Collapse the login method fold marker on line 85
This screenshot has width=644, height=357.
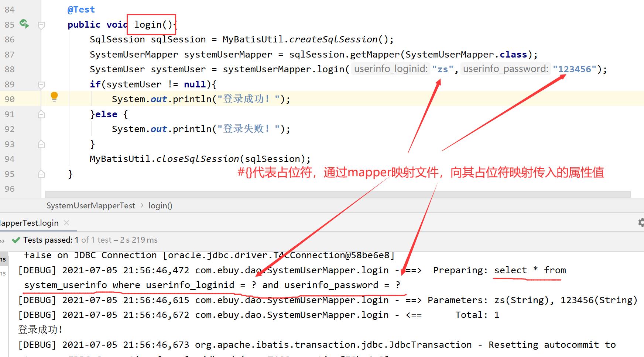(41, 25)
